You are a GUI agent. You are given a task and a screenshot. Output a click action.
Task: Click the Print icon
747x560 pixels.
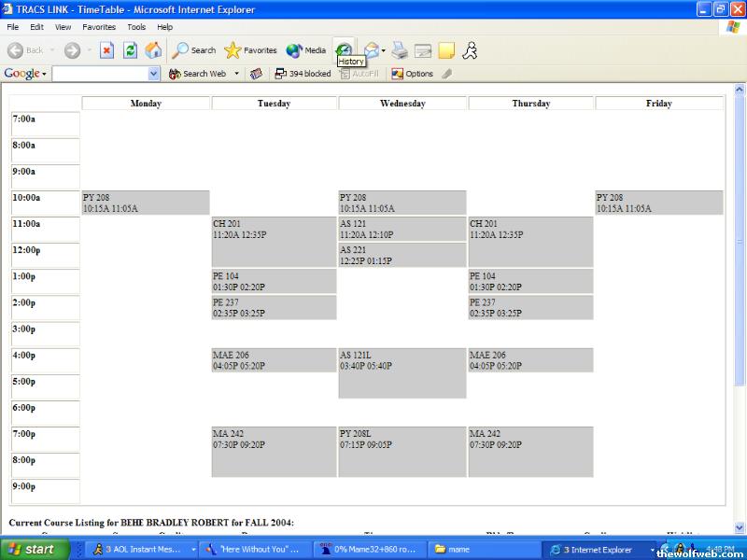400,50
